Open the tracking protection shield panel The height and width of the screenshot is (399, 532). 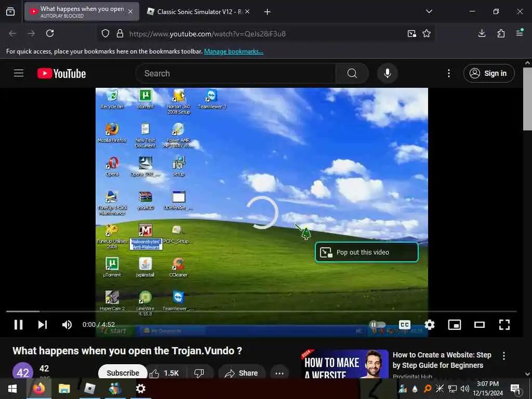[x=105, y=34]
